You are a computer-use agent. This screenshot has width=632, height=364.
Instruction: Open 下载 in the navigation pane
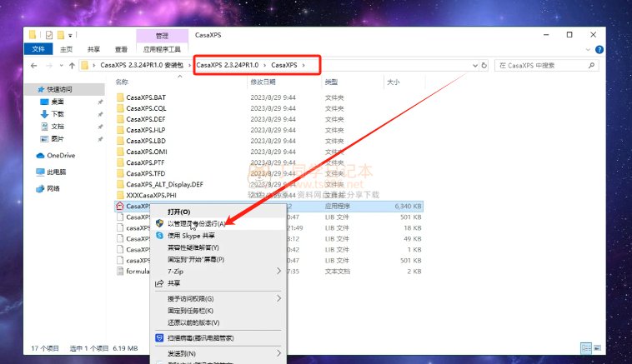[58, 114]
